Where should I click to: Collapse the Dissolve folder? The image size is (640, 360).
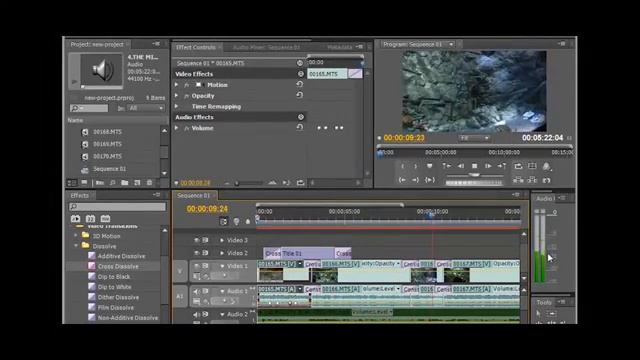(76, 246)
